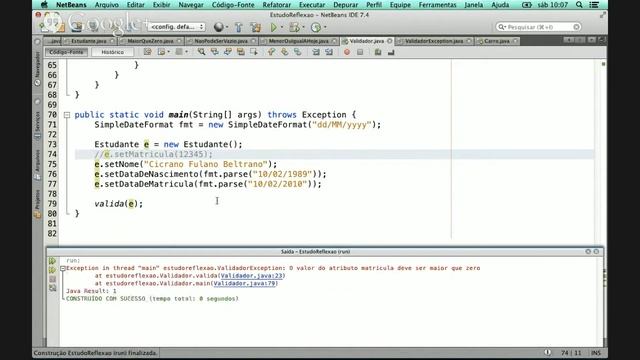Click the Comment lines icon
This screenshot has height=360, width=640.
coord(378,52)
